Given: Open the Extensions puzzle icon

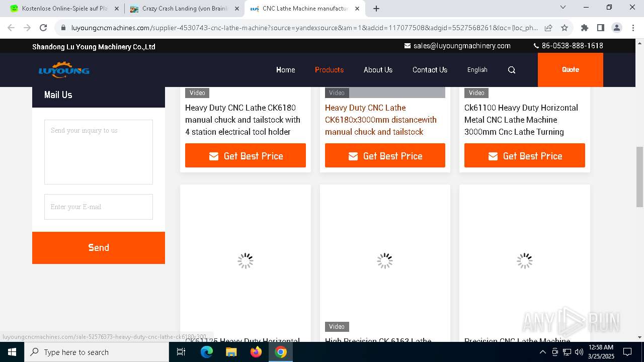Looking at the screenshot, I should pos(584,28).
